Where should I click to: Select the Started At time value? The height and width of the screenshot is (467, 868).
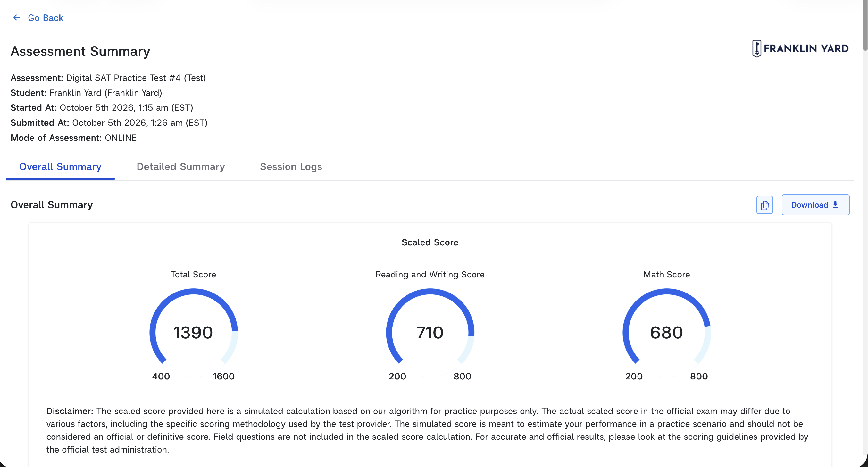tap(126, 107)
